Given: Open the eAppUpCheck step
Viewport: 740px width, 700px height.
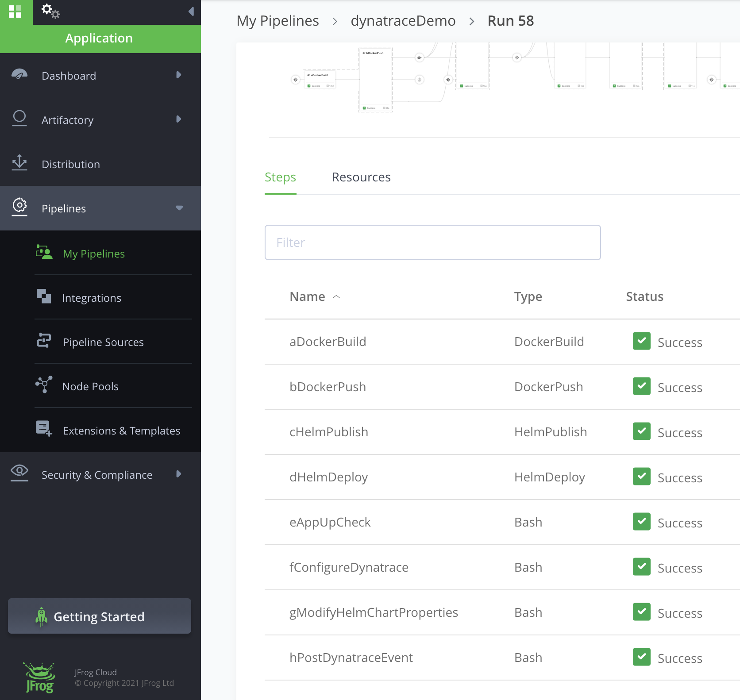Looking at the screenshot, I should tap(330, 523).
